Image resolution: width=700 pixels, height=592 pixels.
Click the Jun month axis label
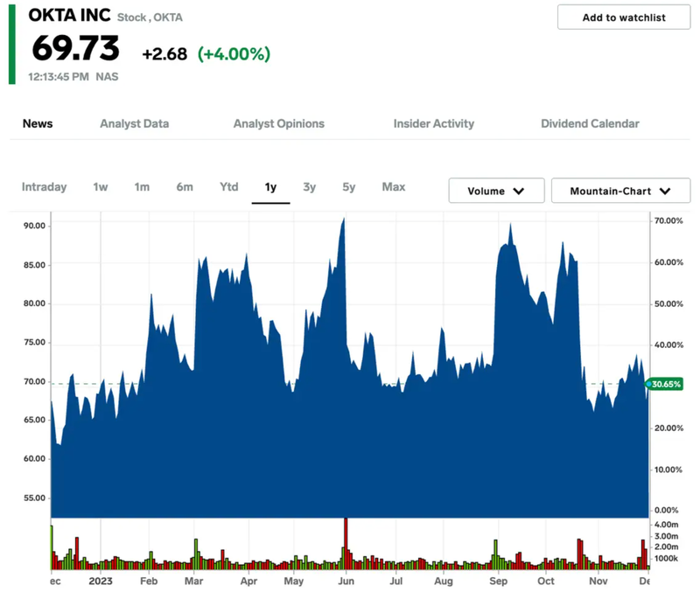coord(346,581)
